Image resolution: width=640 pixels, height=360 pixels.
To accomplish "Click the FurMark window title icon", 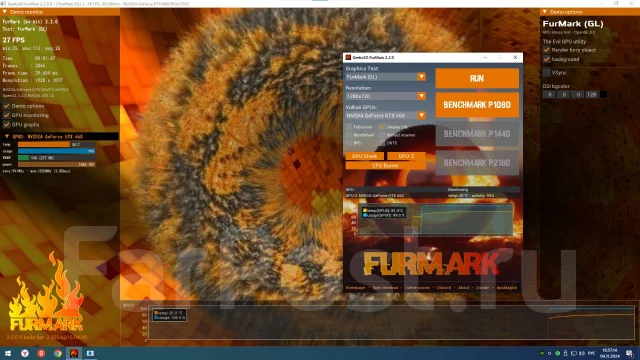I will tap(348, 58).
